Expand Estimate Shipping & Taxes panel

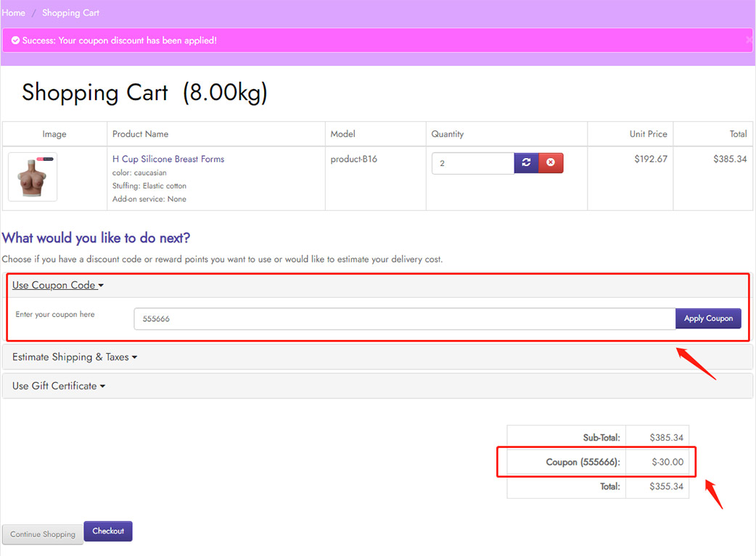tap(75, 357)
